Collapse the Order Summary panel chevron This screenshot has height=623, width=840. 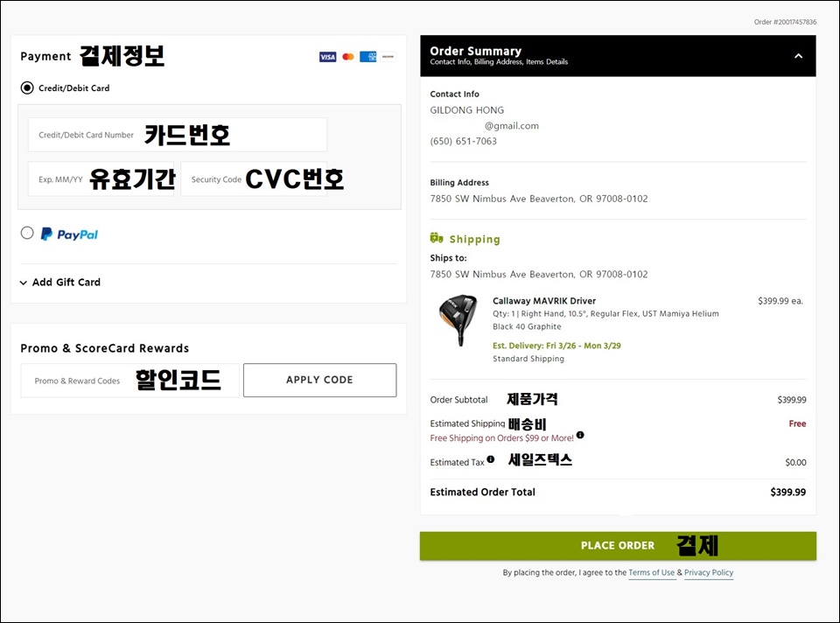point(798,56)
